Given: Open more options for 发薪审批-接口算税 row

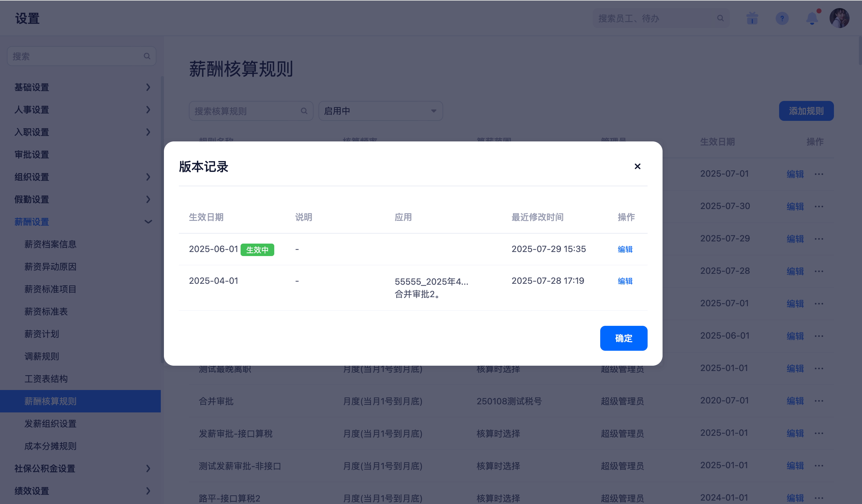Looking at the screenshot, I should [819, 433].
